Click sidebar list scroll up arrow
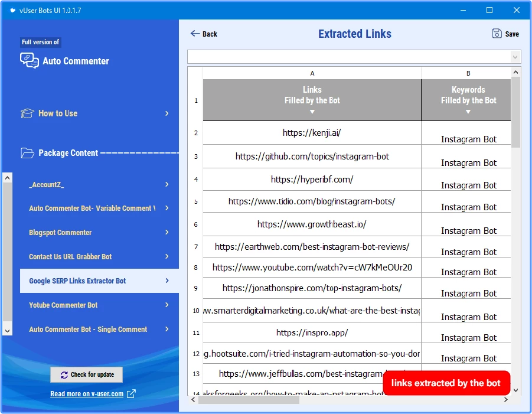The image size is (532, 414). coord(8,178)
